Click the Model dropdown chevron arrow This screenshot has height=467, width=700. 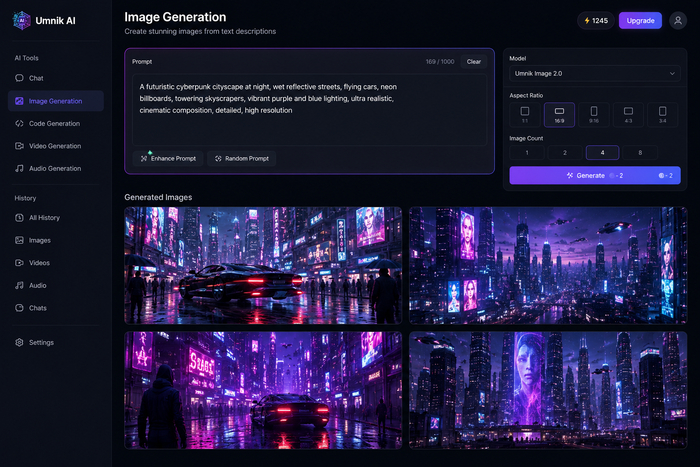click(x=672, y=74)
